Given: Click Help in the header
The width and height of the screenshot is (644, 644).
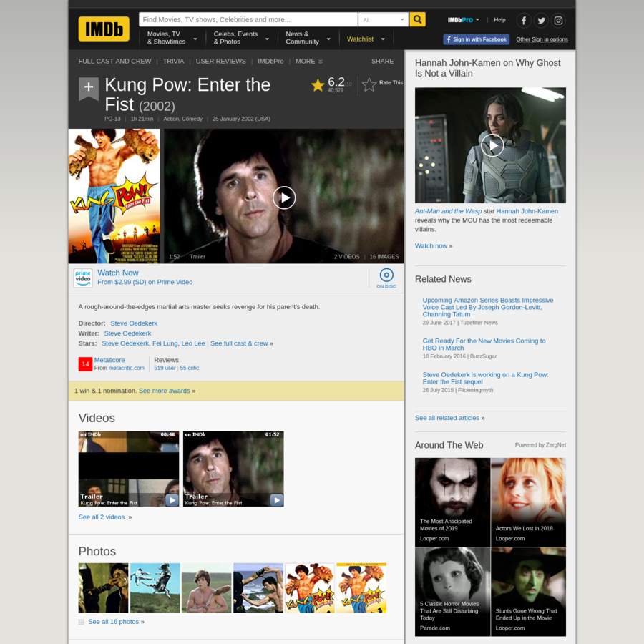Looking at the screenshot, I should tap(499, 20).
